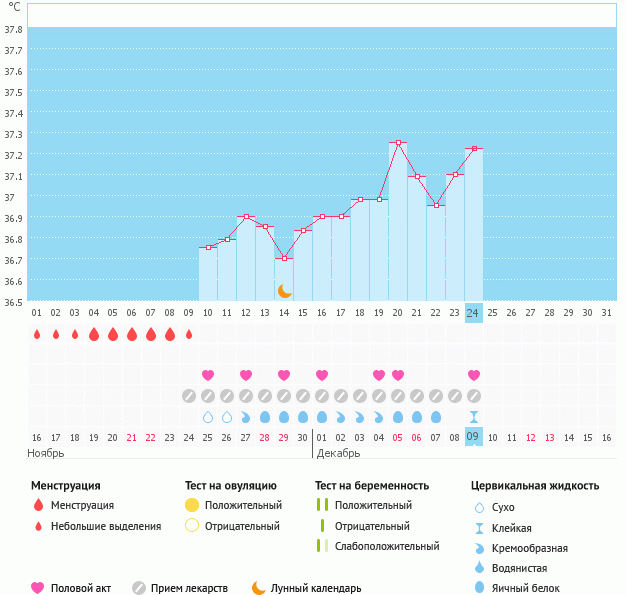Select the highlighted cycle day 24 header

click(x=474, y=312)
